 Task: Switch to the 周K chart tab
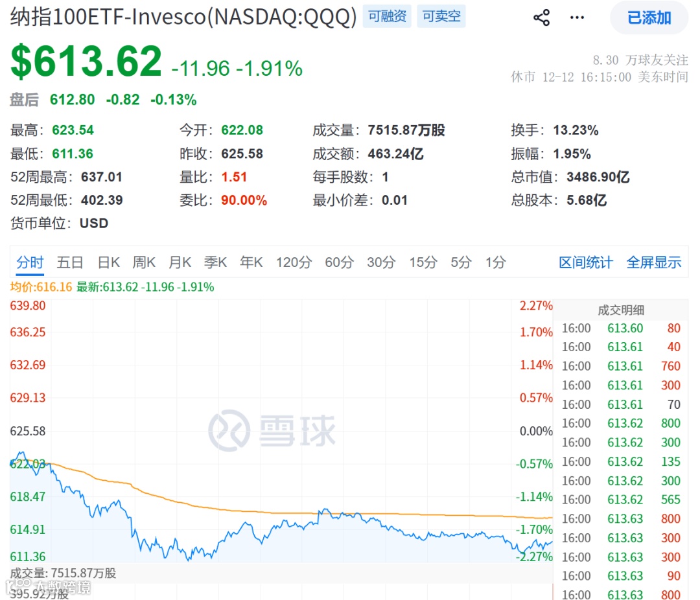tap(144, 262)
